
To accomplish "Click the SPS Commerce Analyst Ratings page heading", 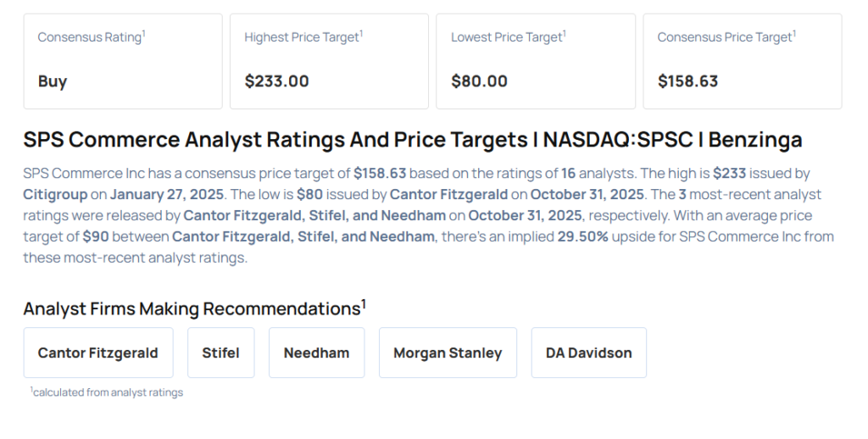I will click(412, 140).
